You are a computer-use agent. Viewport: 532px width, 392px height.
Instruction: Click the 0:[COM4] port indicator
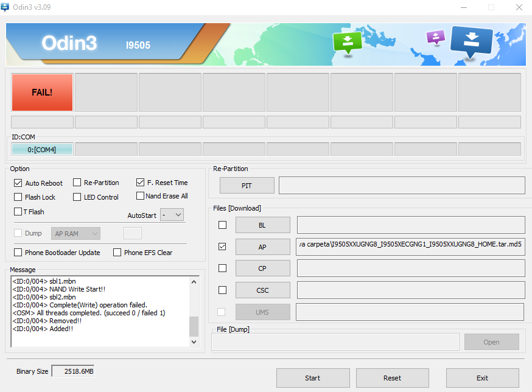click(42, 149)
